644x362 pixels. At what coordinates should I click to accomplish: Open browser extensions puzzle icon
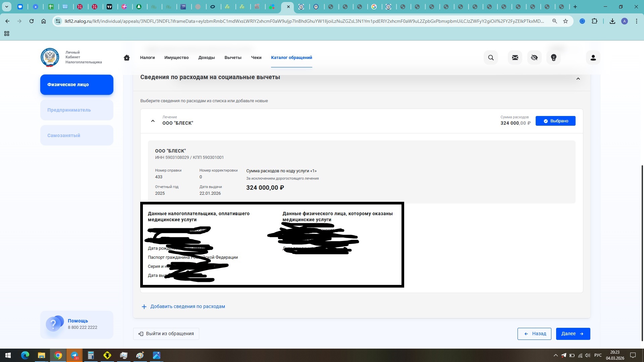point(594,21)
